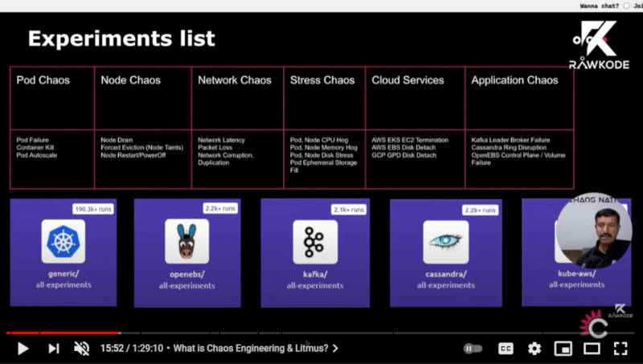Click 'Pod, Node CPU Hog' text

319,140
